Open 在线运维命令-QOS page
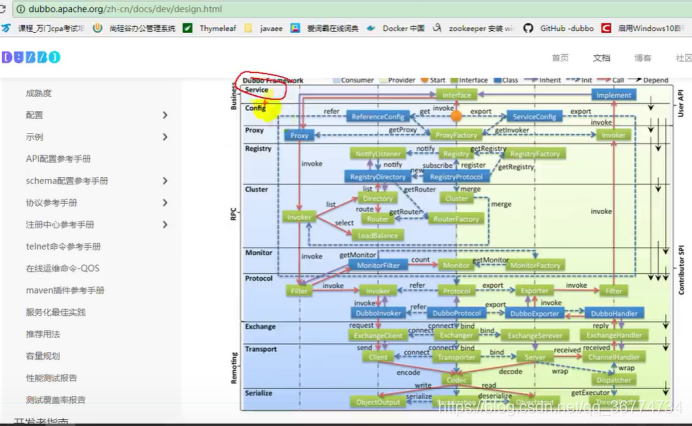692x426 pixels. pyautogui.click(x=62, y=268)
